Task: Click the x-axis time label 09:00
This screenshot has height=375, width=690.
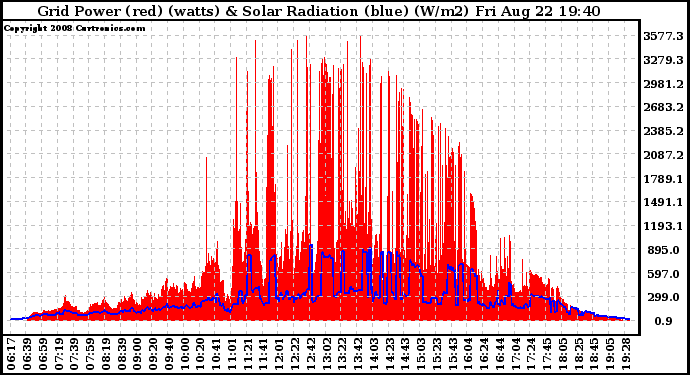Action: (137, 354)
